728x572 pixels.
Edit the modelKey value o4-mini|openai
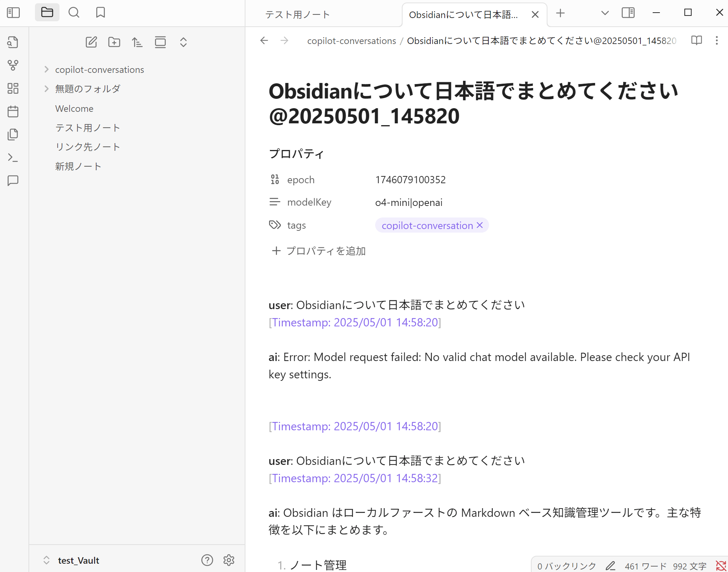tap(409, 202)
